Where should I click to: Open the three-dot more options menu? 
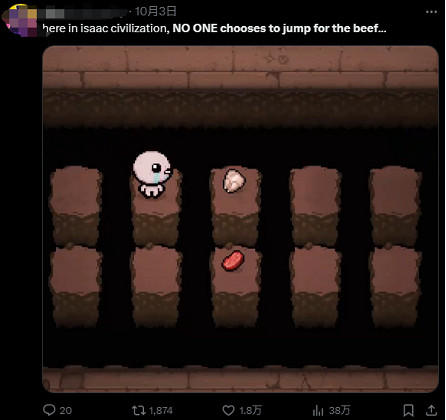[431, 12]
